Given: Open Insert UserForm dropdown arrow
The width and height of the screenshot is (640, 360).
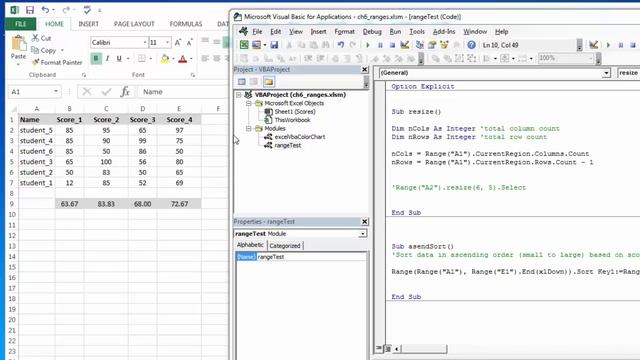Looking at the screenshot, I should (264, 45).
